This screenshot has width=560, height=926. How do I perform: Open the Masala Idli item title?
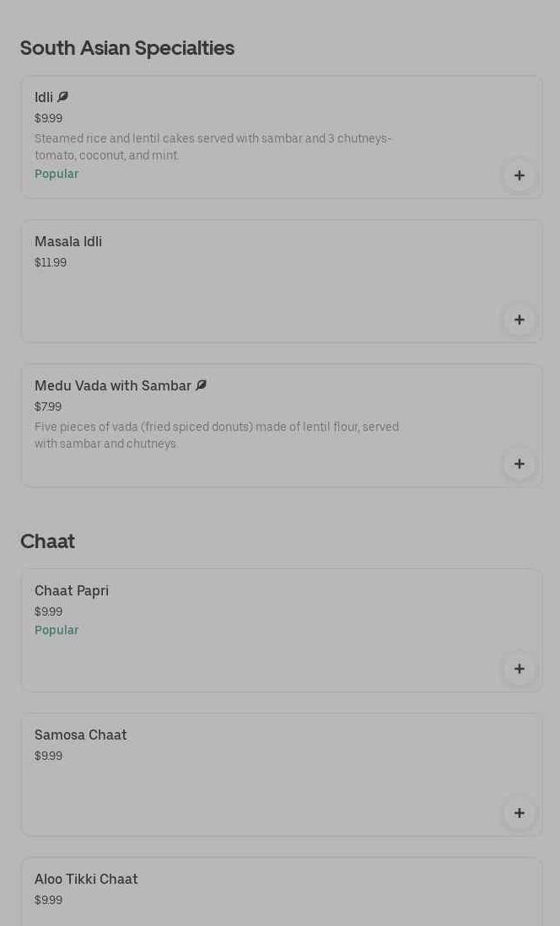coord(68,242)
